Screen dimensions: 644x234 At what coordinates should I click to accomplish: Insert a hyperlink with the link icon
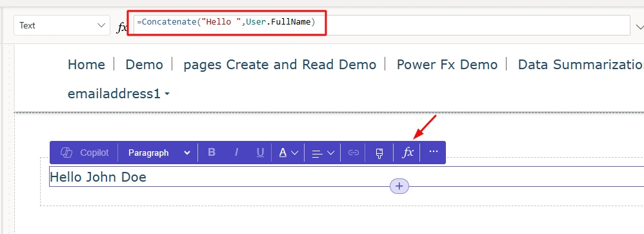(353, 153)
